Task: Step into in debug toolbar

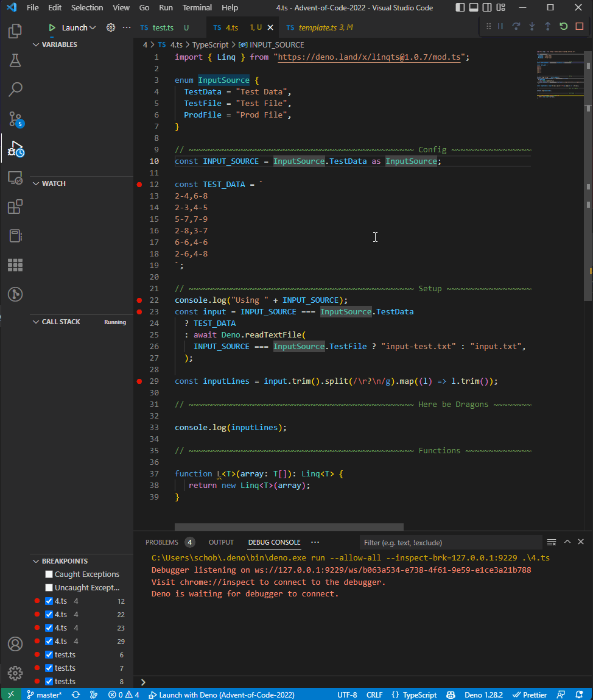Action: pyautogui.click(x=532, y=26)
